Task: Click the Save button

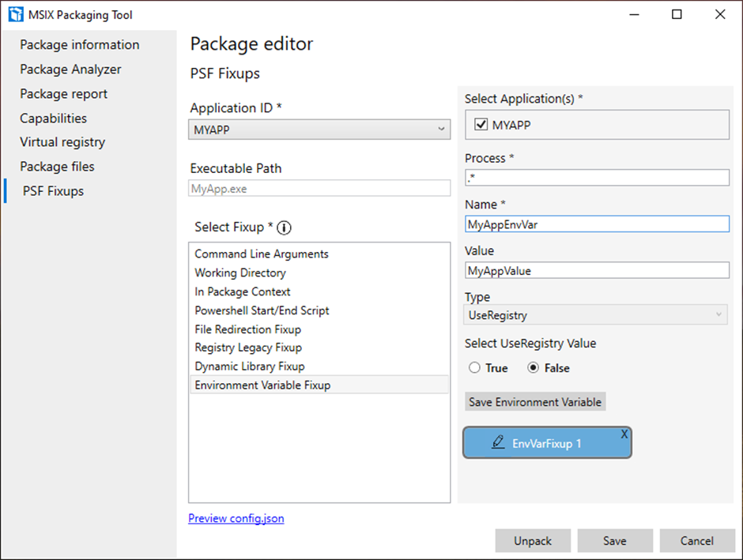Action: pos(615,540)
